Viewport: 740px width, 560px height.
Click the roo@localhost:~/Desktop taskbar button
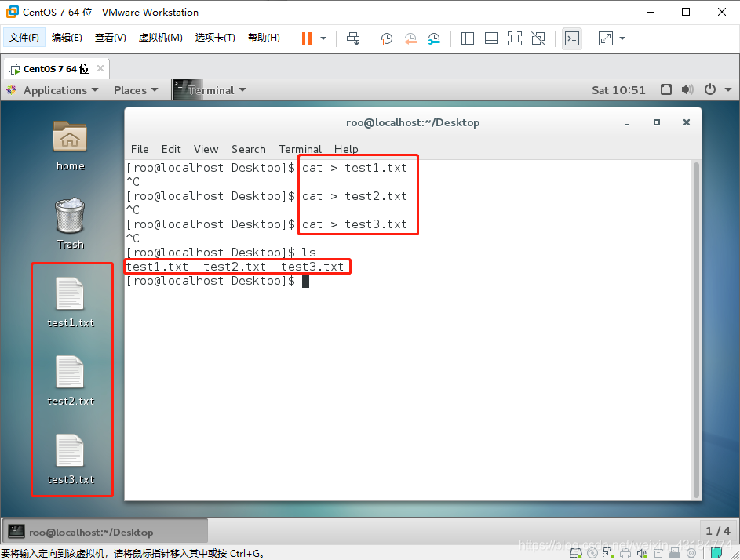[102, 530]
